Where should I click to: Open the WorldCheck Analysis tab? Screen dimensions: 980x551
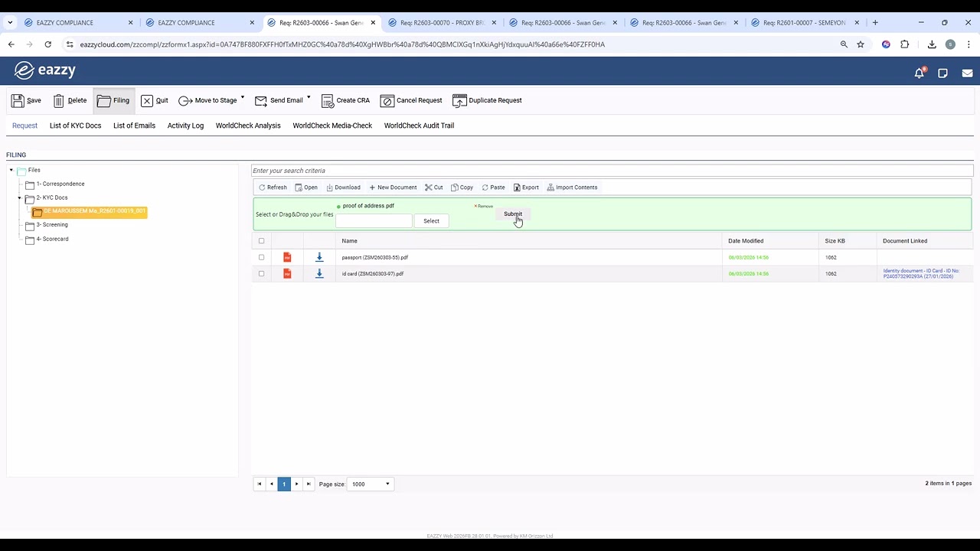click(248, 126)
